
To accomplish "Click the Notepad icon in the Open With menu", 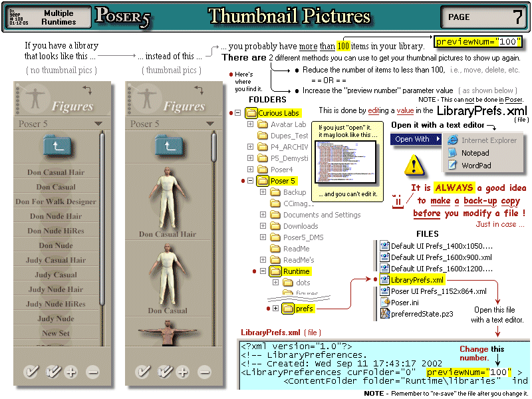I will click(453, 153).
